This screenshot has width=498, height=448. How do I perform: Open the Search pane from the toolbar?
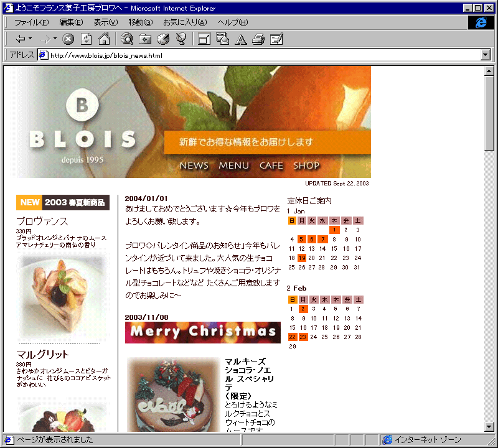127,39
